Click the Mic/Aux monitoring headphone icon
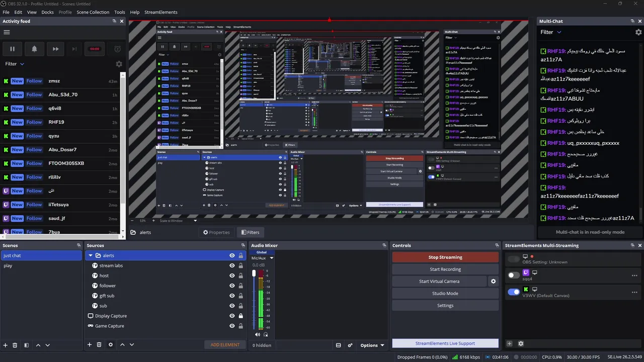The width and height of the screenshot is (644, 362). tap(266, 334)
